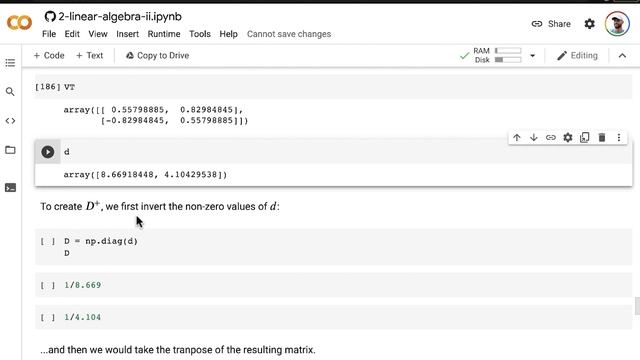Screen dimensions: 640x360
Task: Delete the cell with trash icon
Action: (x=602, y=138)
